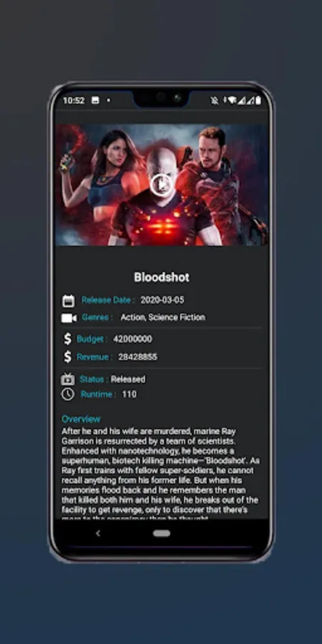
Task: Tap the Action, Science Fiction genre text
Action: [x=163, y=317]
